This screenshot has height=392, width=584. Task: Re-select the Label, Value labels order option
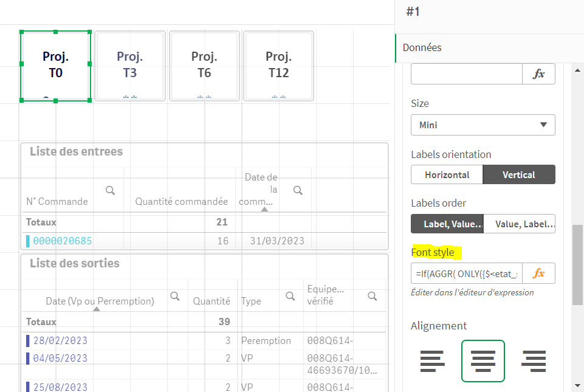[447, 224]
